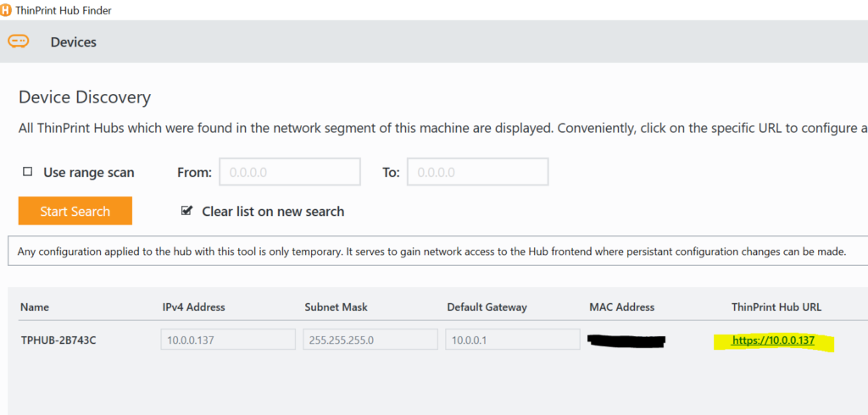Viewport: 868px width, 415px height.
Task: Open the Devices tab
Action: (x=73, y=42)
